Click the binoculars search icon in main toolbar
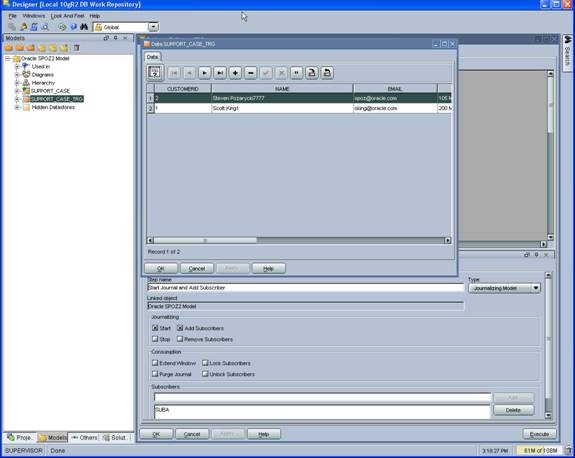Viewport: 575px width, 458px height. [x=84, y=27]
